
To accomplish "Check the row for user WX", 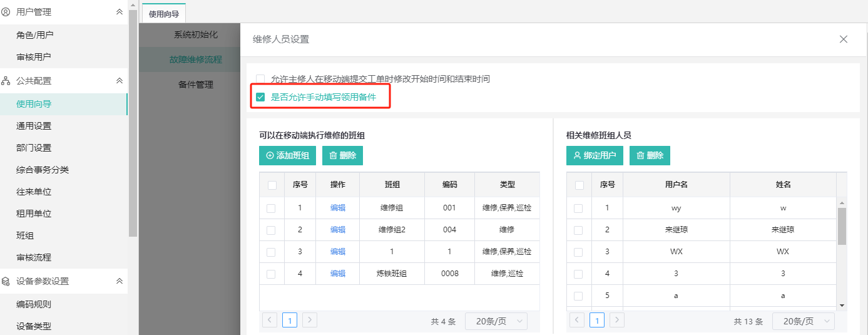I will click(578, 252).
